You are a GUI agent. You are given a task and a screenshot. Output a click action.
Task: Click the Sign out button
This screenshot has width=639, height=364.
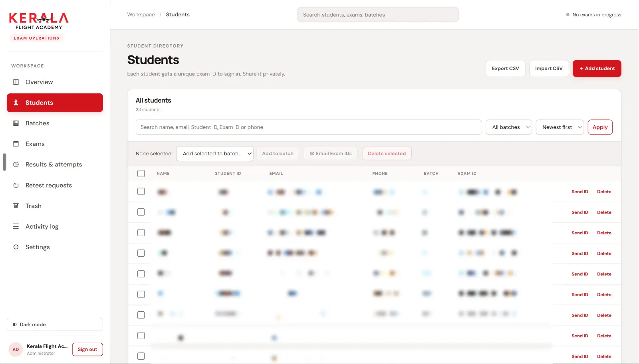point(87,350)
